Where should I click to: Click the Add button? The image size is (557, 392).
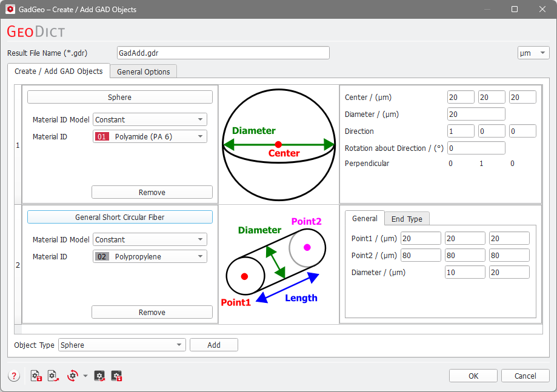(213, 345)
